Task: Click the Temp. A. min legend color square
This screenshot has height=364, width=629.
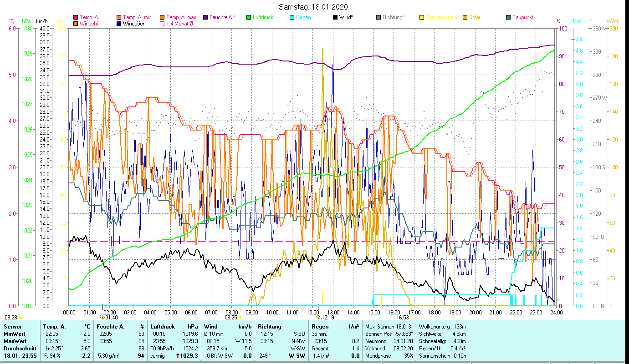Action: point(119,17)
